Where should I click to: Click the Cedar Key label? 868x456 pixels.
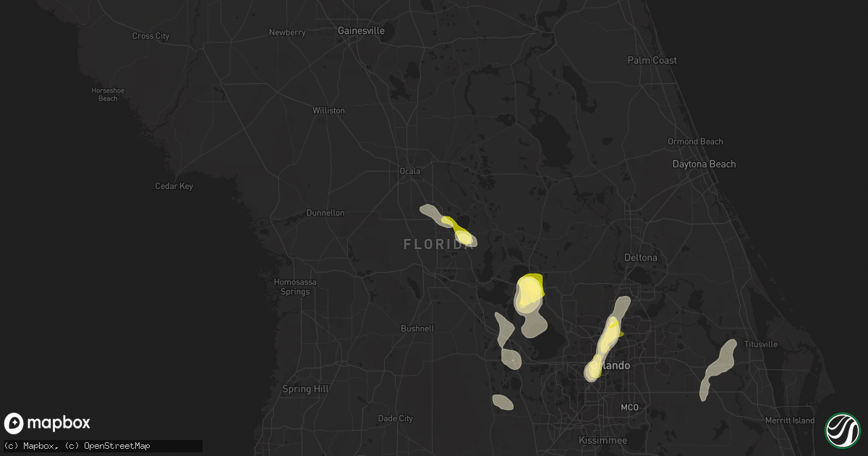click(x=174, y=186)
